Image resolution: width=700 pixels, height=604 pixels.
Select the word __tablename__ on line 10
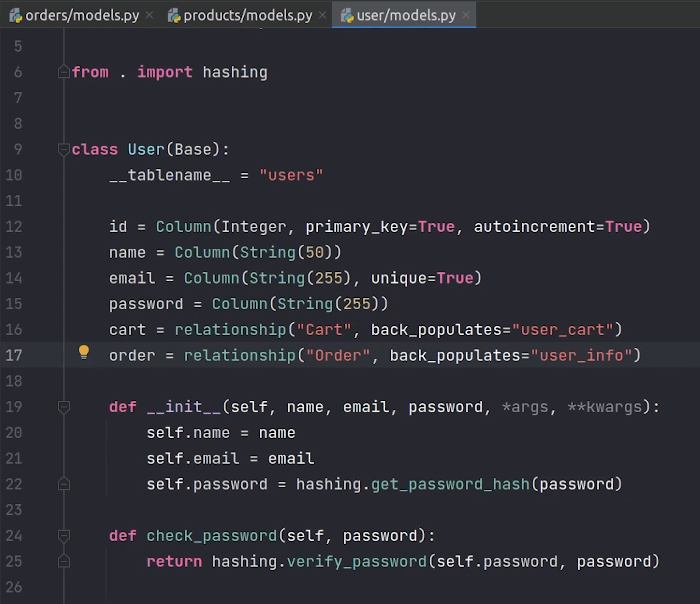pyautogui.click(x=170, y=175)
